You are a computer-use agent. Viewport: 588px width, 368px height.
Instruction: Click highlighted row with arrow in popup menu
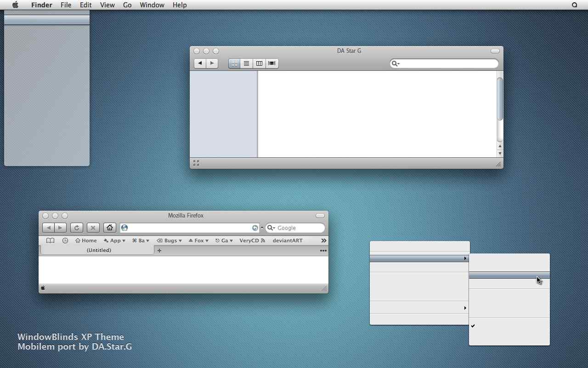(419, 259)
